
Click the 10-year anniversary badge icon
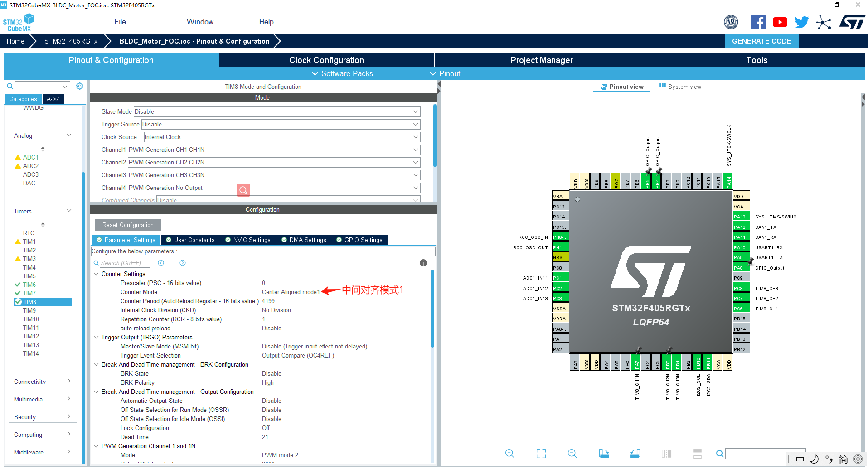pyautogui.click(x=731, y=22)
